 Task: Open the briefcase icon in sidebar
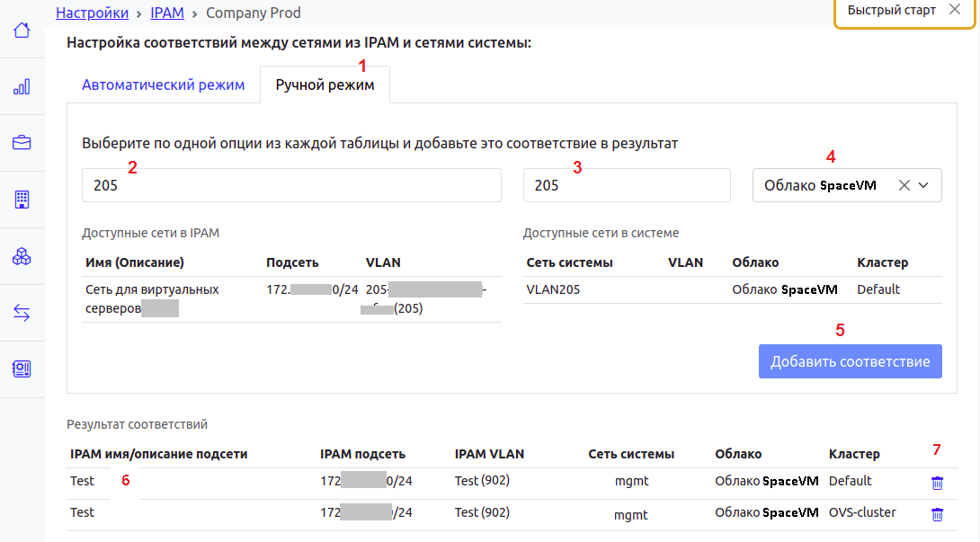pos(22,143)
